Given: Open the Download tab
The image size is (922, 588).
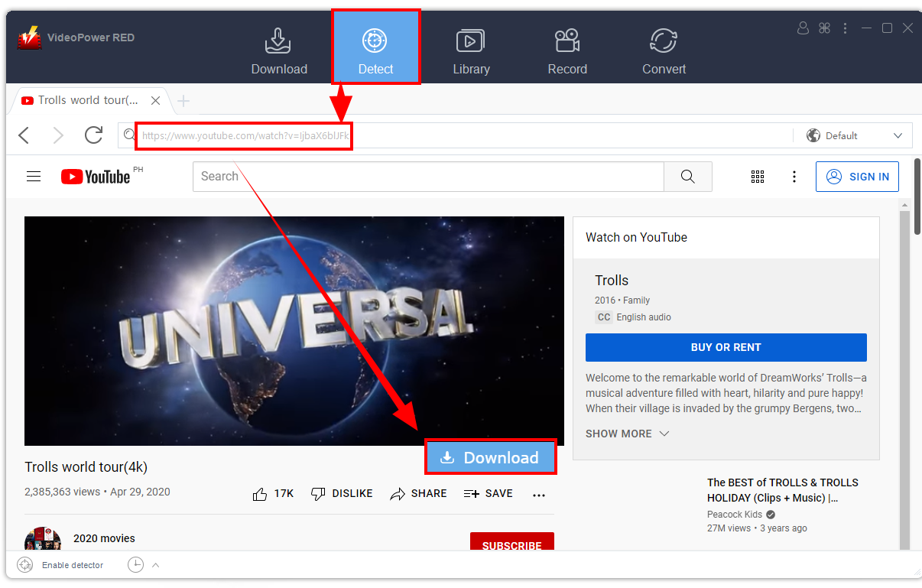Looking at the screenshot, I should [x=279, y=50].
